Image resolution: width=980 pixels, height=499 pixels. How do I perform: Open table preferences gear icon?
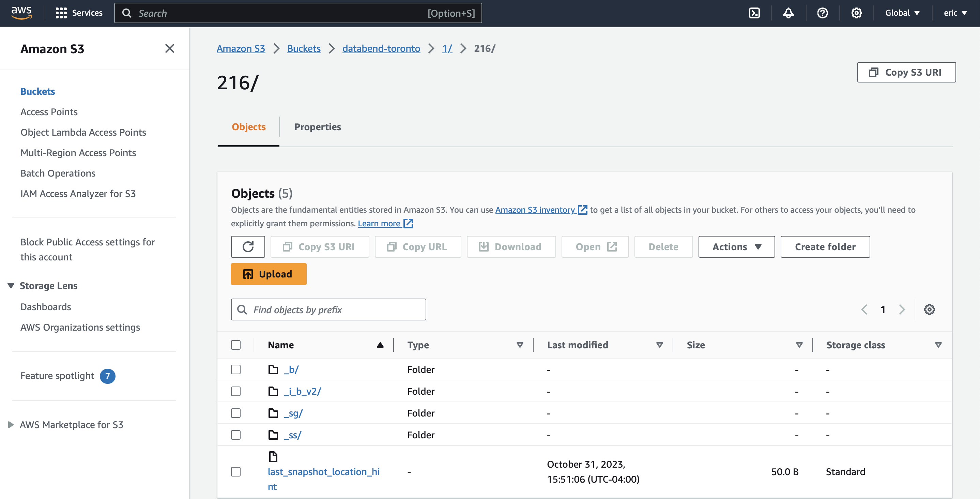click(x=930, y=309)
